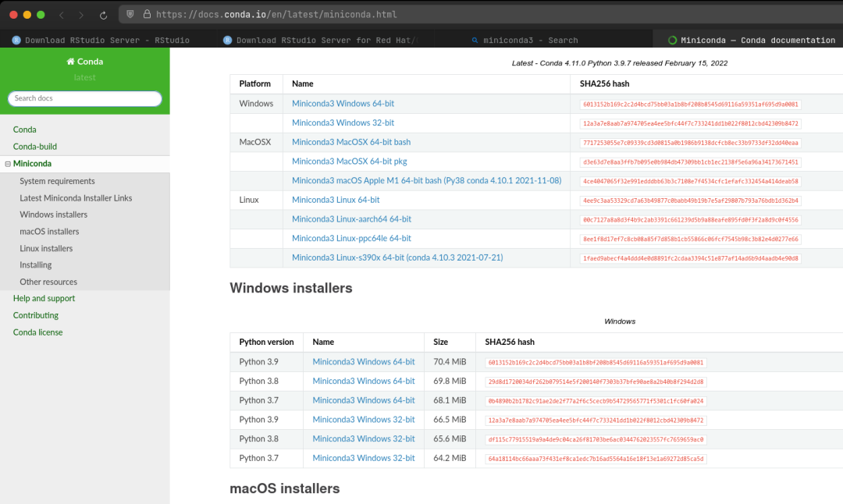The height and width of the screenshot is (504, 843).
Task: Click the 68.1 MiB size cell
Action: click(450, 400)
